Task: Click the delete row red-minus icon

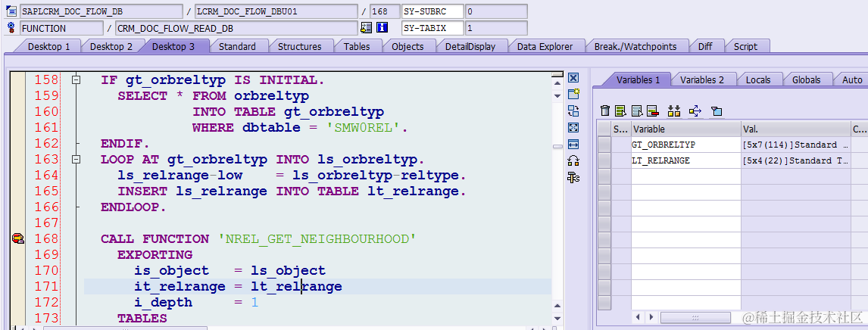Action: click(652, 111)
